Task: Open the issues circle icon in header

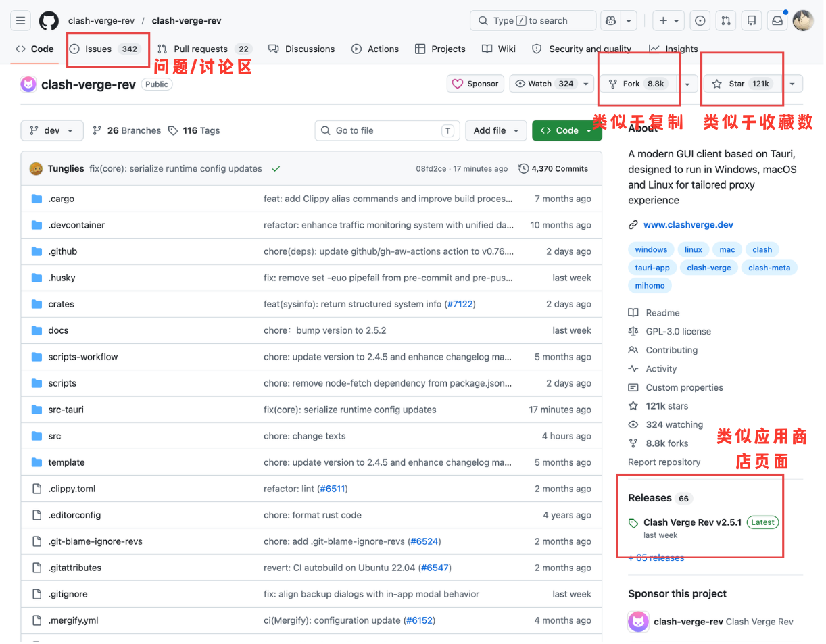Action: (700, 21)
